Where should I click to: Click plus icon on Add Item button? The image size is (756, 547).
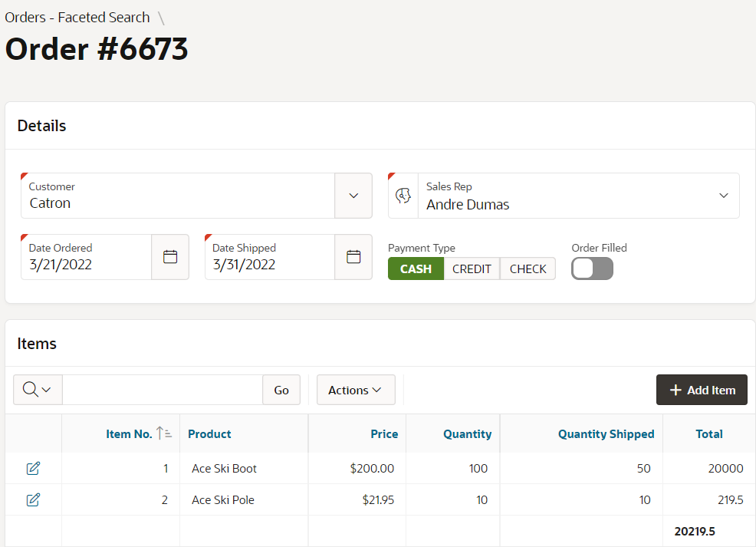tap(676, 390)
